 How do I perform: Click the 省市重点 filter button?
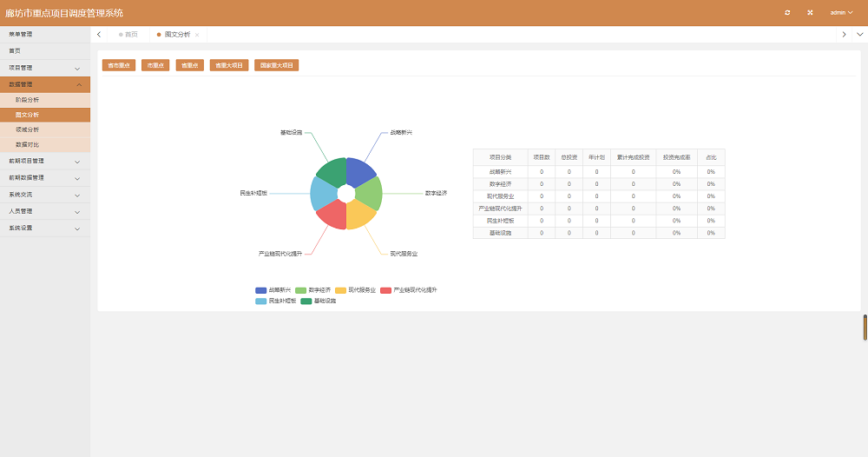[x=119, y=65]
